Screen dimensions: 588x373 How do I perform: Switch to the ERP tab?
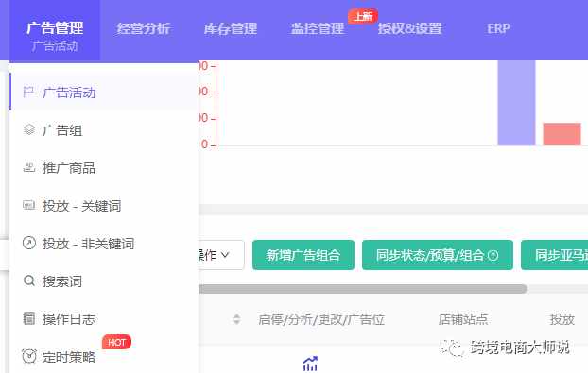click(x=498, y=28)
